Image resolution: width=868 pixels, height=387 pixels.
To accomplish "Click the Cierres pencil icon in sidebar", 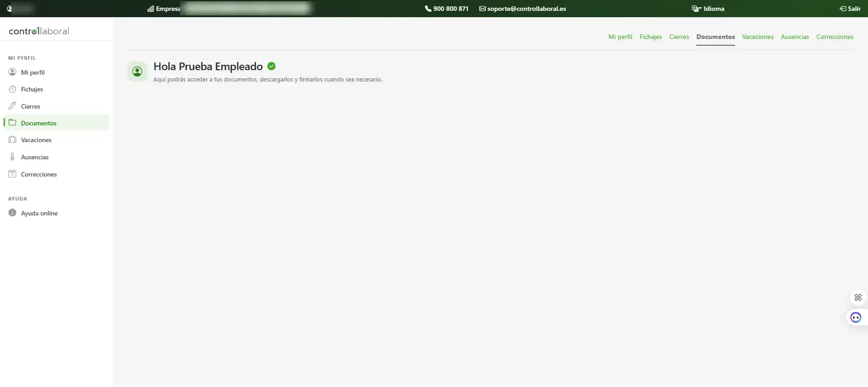I will pyautogui.click(x=12, y=106).
